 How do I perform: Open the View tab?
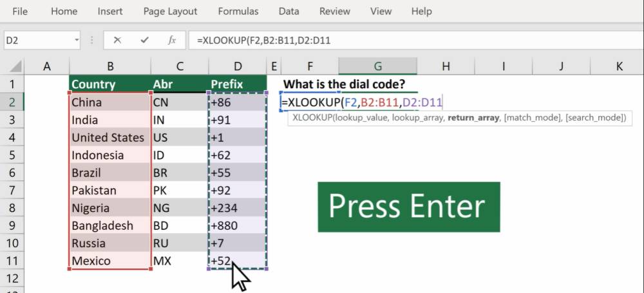click(380, 11)
